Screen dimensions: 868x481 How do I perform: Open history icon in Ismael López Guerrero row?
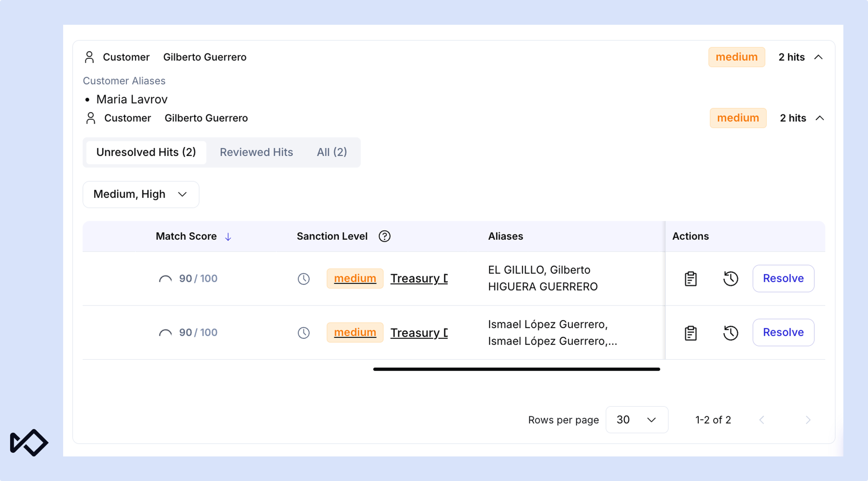coord(731,333)
